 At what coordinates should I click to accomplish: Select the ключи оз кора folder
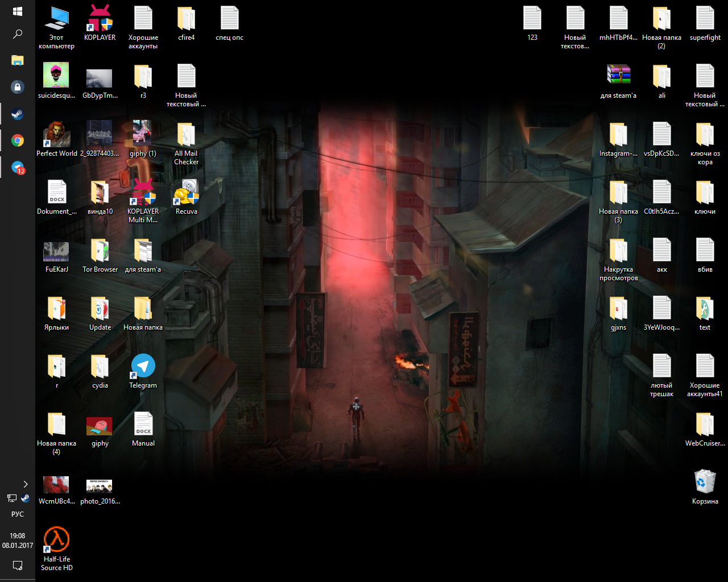coord(705,144)
